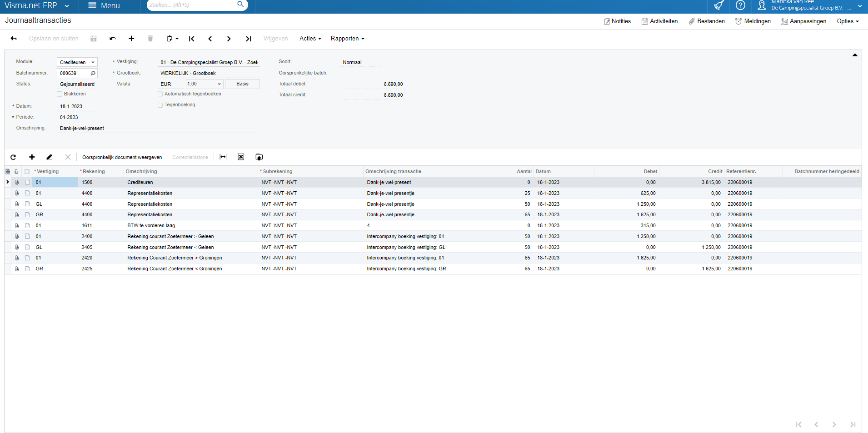Collapse the header form panel
This screenshot has width=868, height=433.
854,55
